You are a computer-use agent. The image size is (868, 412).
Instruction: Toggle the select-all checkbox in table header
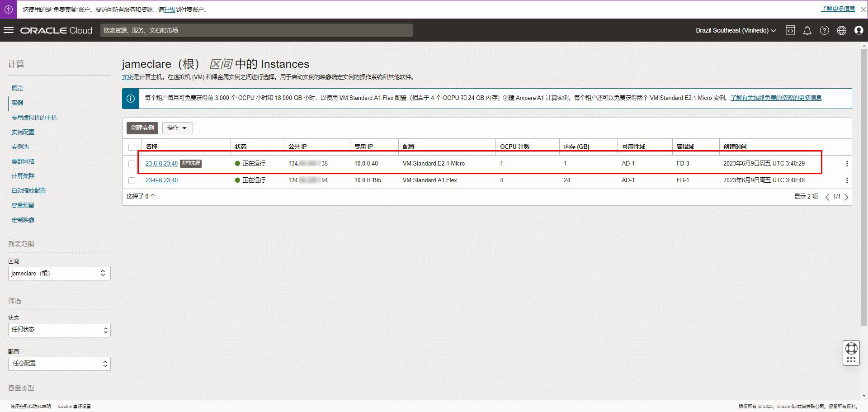(132, 147)
